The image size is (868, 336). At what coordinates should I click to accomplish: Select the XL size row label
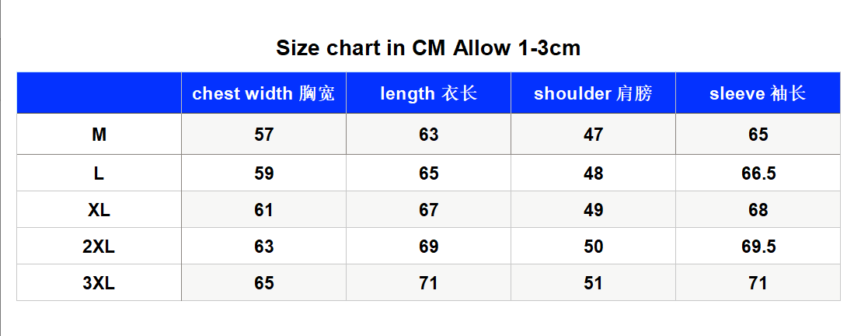99,209
